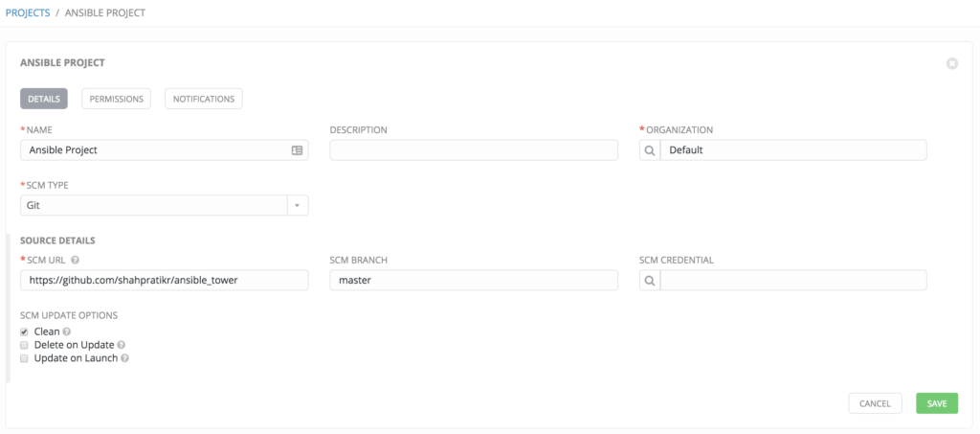Screen dimensions: 980x434
Task: Open the Organization lookup search icon
Action: [650, 150]
